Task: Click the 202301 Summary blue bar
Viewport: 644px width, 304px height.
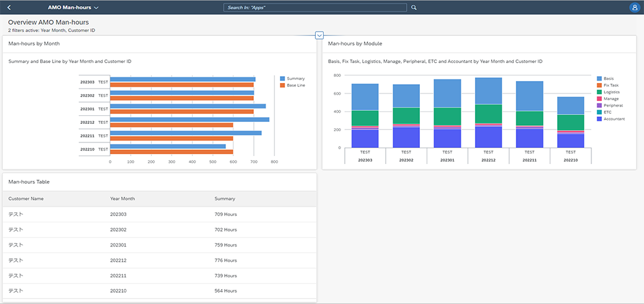Action: (188, 106)
